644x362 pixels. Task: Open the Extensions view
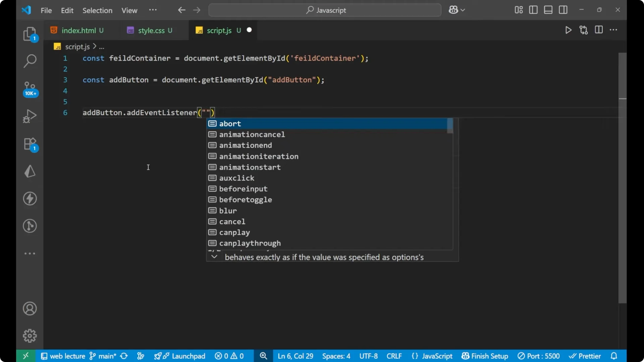pyautogui.click(x=30, y=144)
